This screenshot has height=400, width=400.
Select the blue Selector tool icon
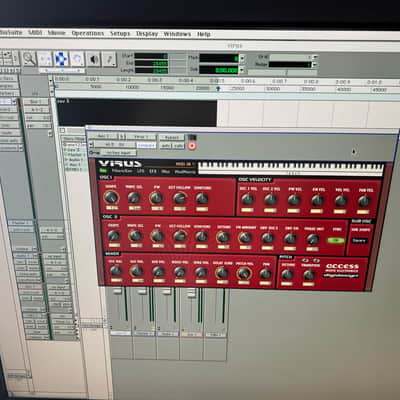(x=61, y=59)
